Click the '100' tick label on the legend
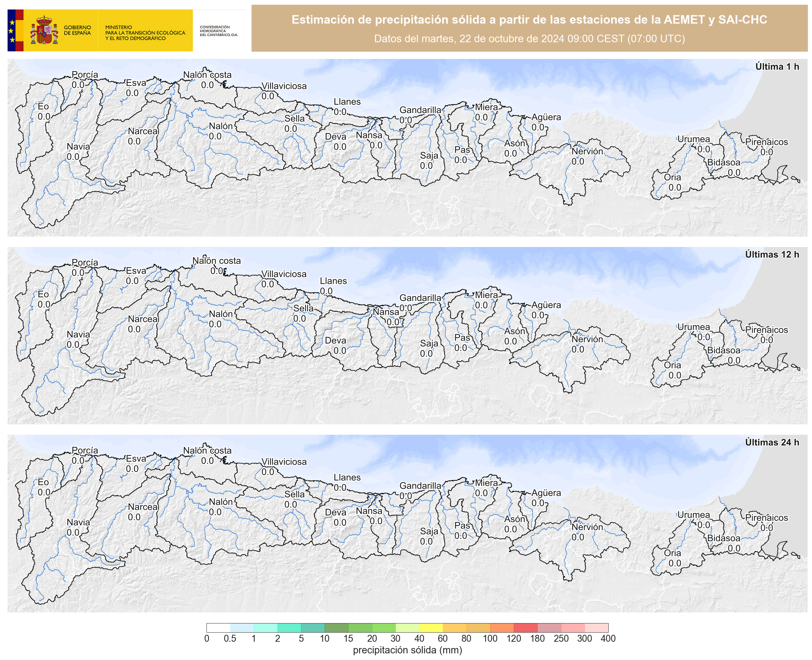 (490, 638)
